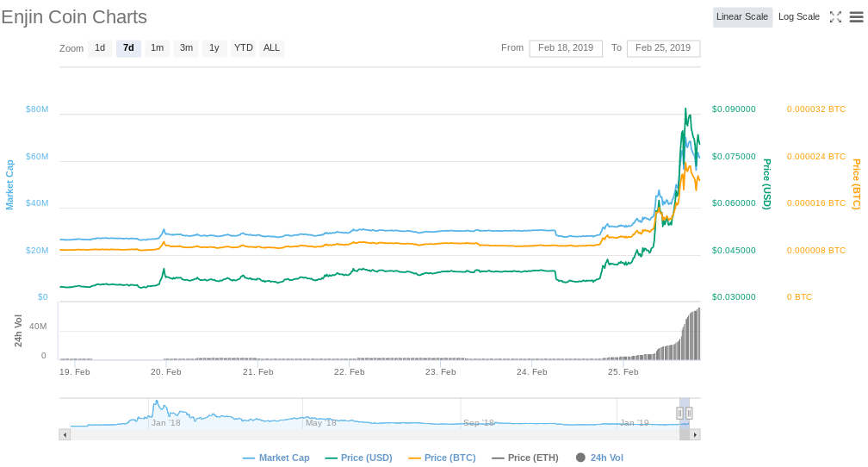The height and width of the screenshot is (467, 868).
Task: Switch to Linear Scale
Action: tap(742, 16)
